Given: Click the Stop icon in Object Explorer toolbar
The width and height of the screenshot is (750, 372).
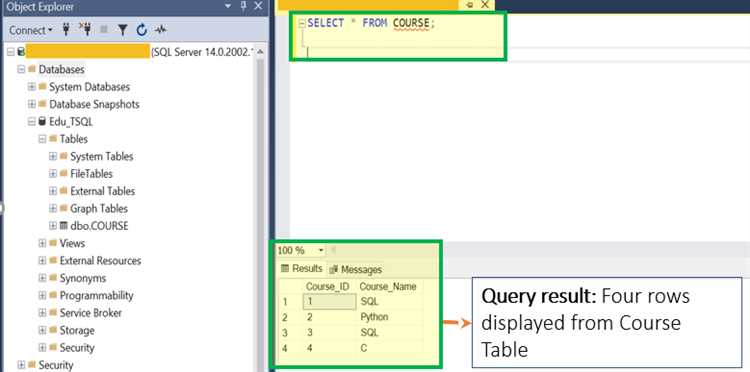Looking at the screenshot, I should point(104,30).
